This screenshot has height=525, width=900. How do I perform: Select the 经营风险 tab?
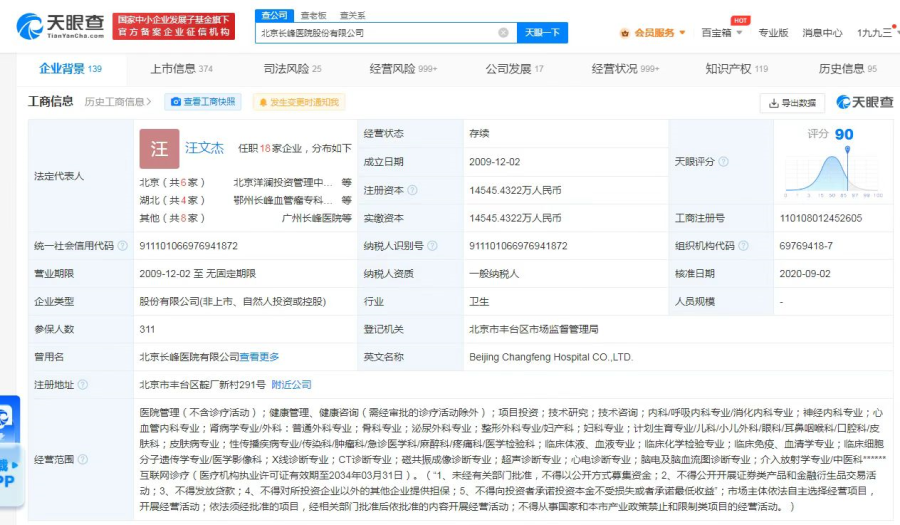click(403, 69)
